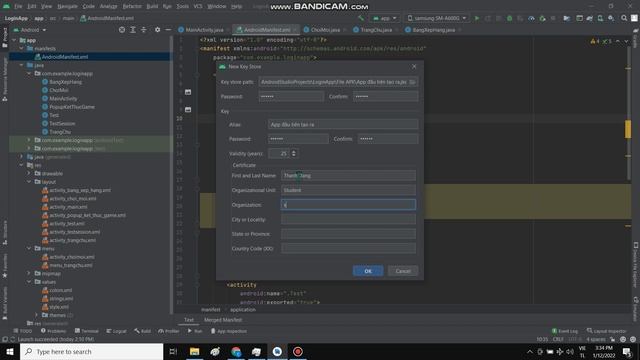Screen dimensions: 640x360
Task: Open the Logcat tool window
Action: tap(116, 331)
